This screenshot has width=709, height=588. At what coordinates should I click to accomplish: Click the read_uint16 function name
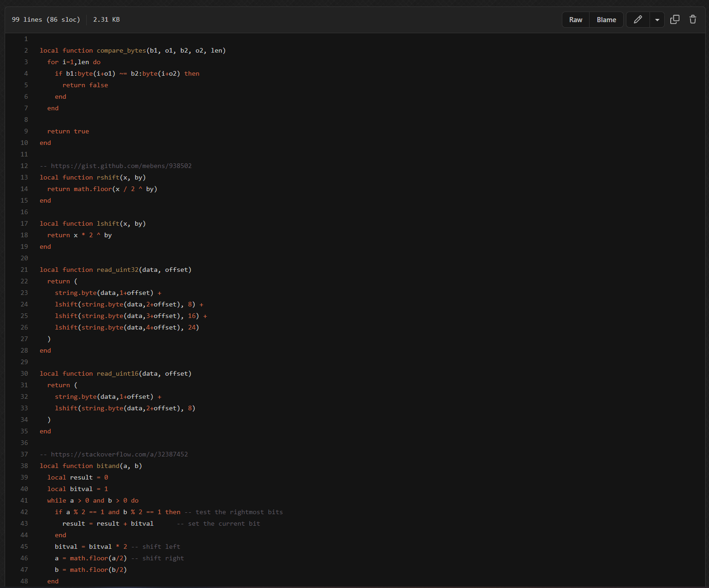(x=118, y=373)
